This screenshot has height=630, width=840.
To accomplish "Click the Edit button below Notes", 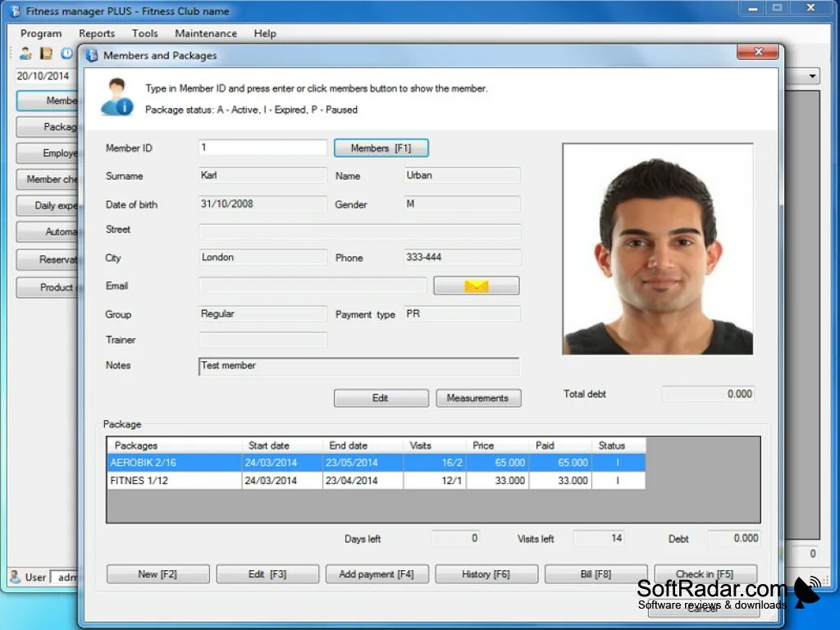I will (381, 398).
